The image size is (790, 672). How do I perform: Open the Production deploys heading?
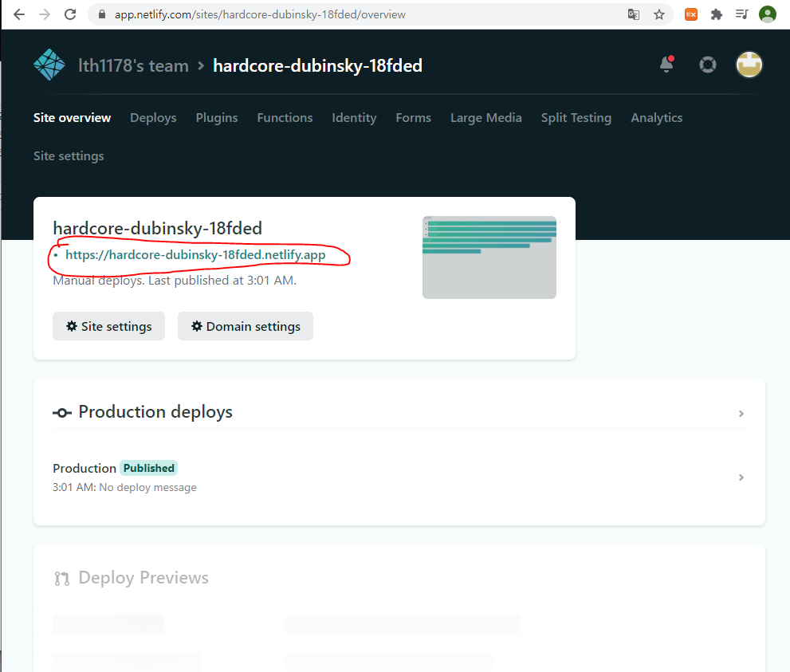155,412
